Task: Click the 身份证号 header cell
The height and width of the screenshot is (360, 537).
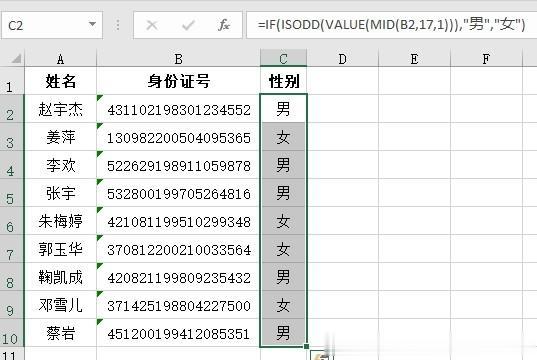Action: click(x=178, y=81)
